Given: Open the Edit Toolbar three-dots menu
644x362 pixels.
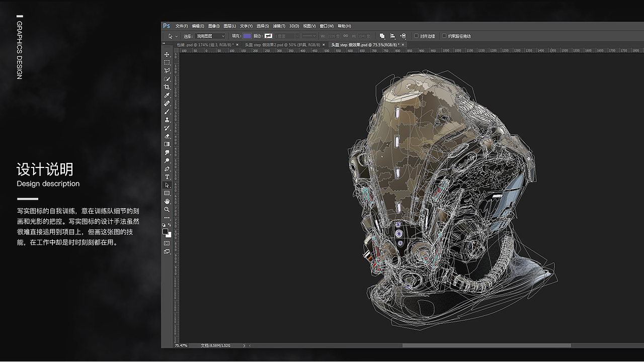Looking at the screenshot, I should (x=167, y=218).
